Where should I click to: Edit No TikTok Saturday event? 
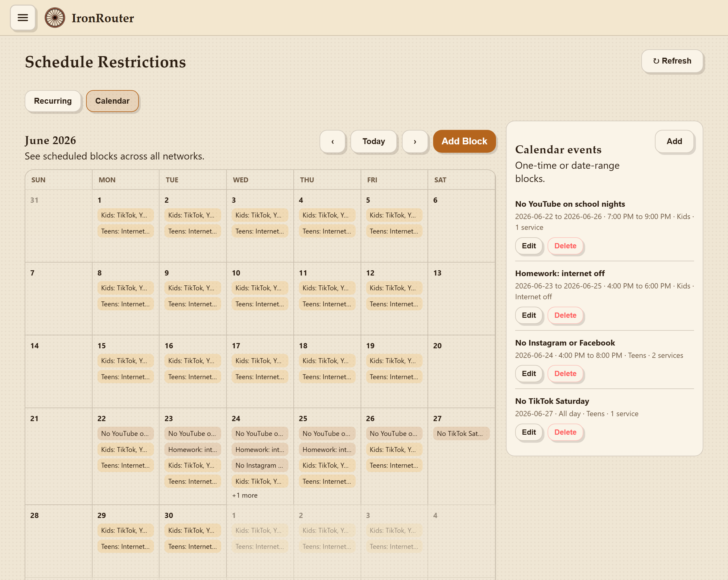pyautogui.click(x=528, y=432)
